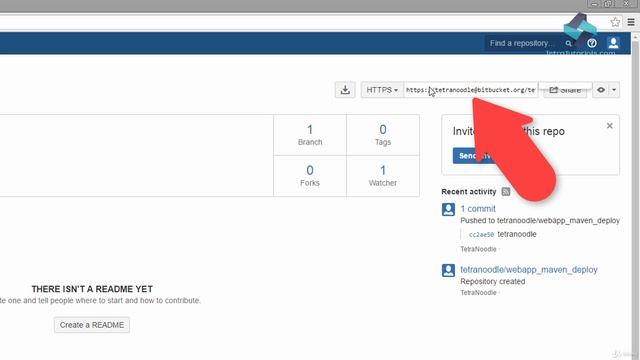Toggle the watch eye icon
This screenshot has width=640, height=360.
(601, 90)
